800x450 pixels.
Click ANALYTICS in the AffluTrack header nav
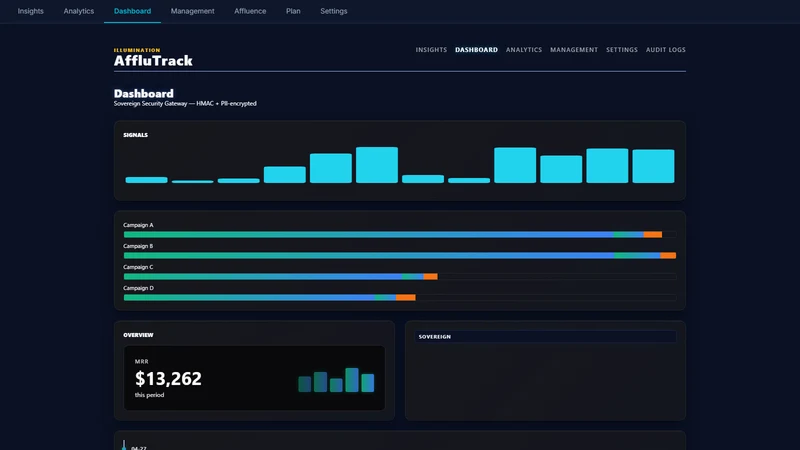point(524,50)
